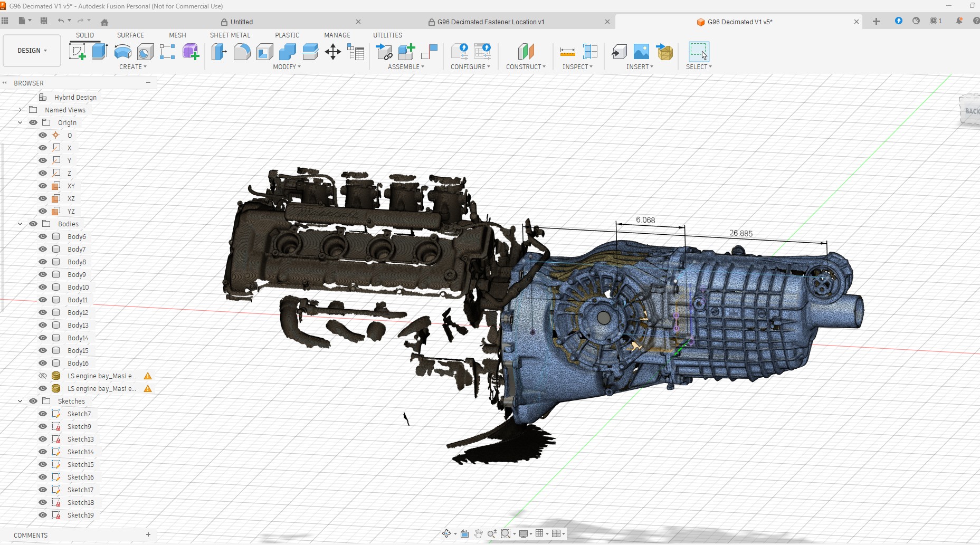Click the INSPECT menu label

[577, 67]
